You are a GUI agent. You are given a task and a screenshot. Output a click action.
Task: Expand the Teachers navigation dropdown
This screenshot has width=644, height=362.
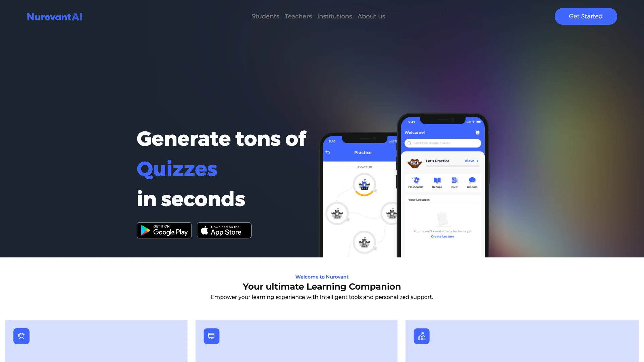[x=298, y=16]
